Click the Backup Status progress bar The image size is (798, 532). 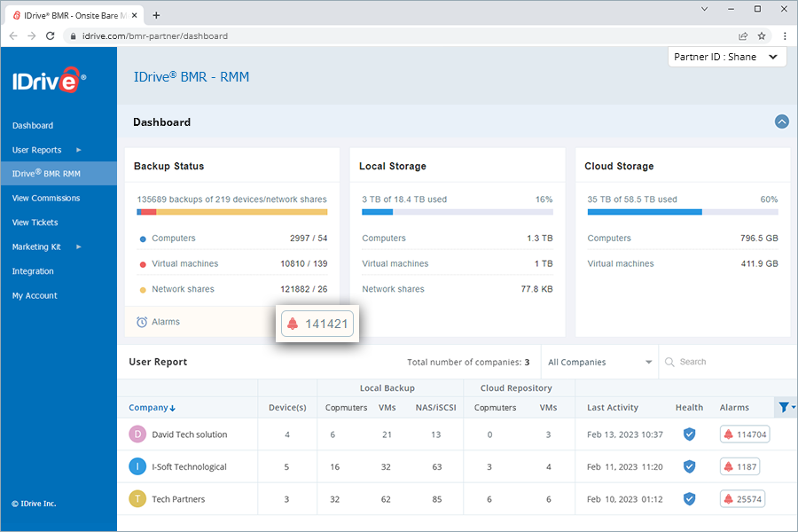(232, 212)
